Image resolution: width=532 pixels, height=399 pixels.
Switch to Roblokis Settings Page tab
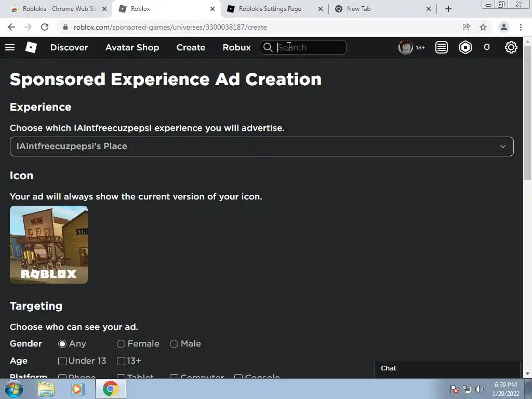pyautogui.click(x=274, y=9)
